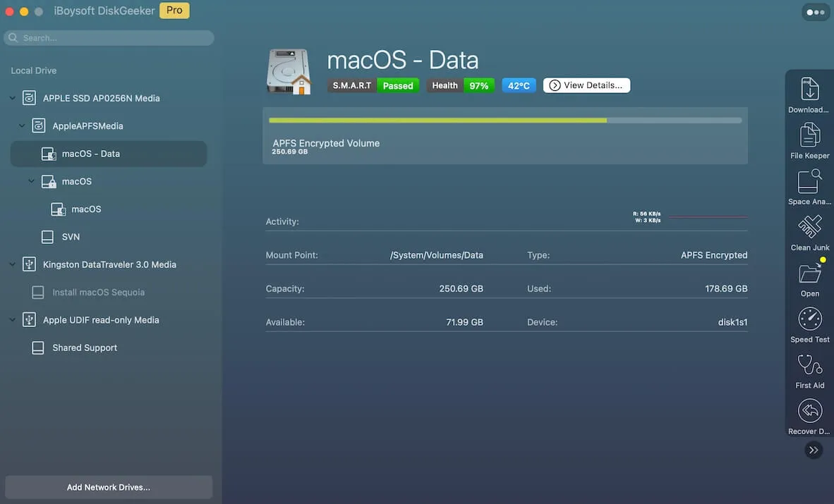Viewport: 834px width, 504px height.
Task: Click the Pro license badge
Action: [x=174, y=10]
